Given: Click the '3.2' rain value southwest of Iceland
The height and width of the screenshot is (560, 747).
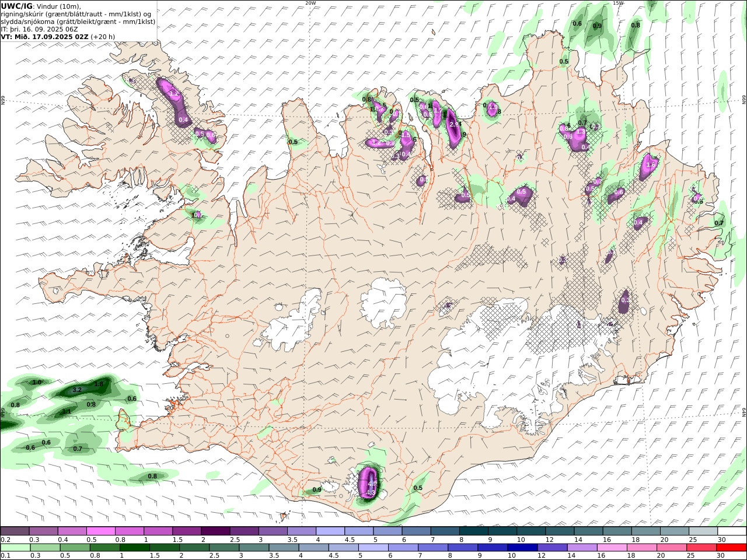Looking at the screenshot, I should click(x=77, y=390).
